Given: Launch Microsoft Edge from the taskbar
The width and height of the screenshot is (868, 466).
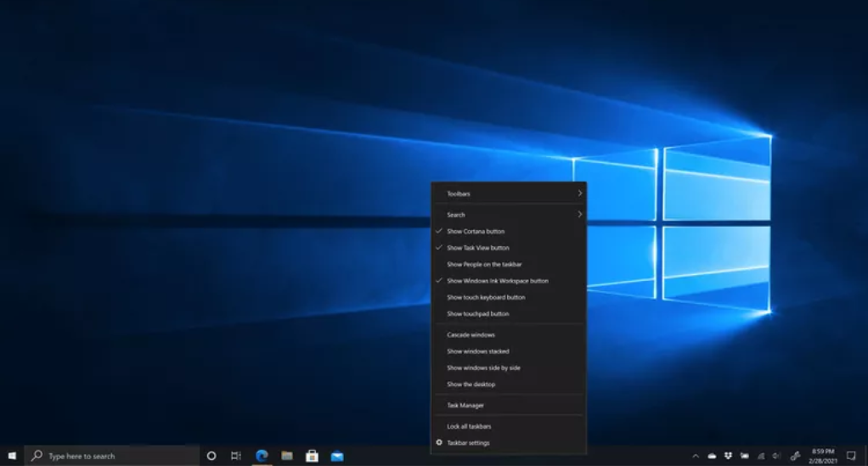Looking at the screenshot, I should click(x=262, y=456).
